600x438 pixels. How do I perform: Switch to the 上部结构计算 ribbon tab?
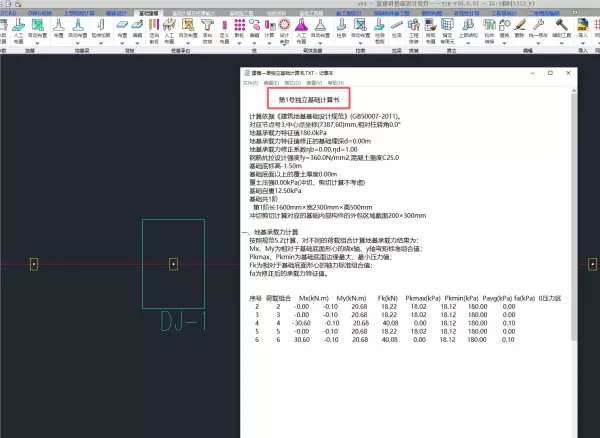(x=79, y=13)
